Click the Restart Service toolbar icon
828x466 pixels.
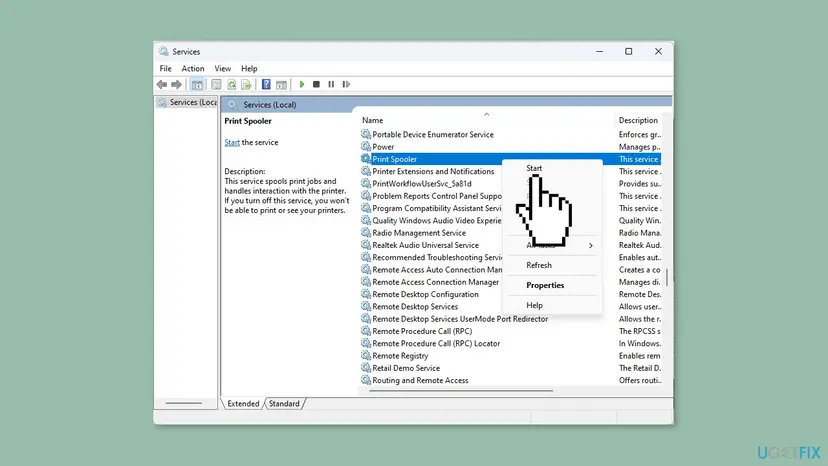click(x=346, y=85)
